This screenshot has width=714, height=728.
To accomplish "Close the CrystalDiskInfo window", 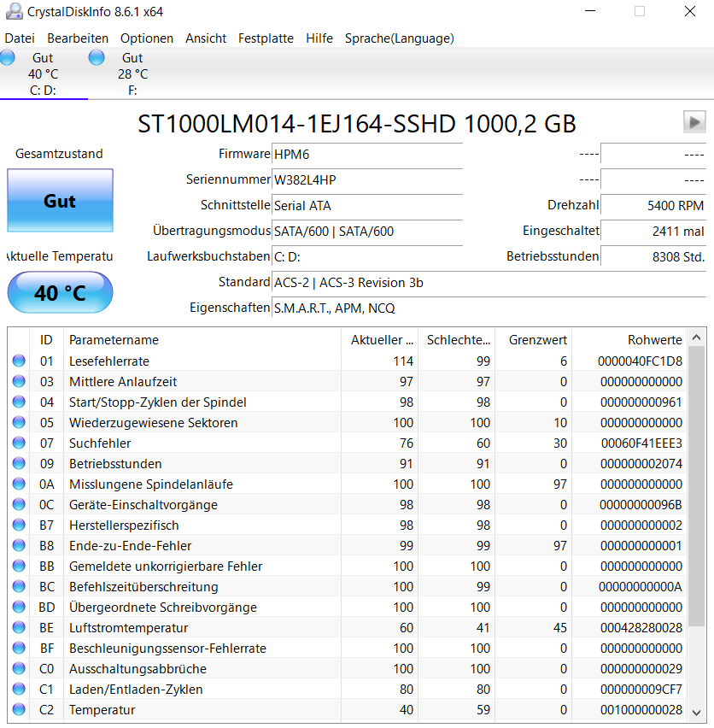I will 690,11.
